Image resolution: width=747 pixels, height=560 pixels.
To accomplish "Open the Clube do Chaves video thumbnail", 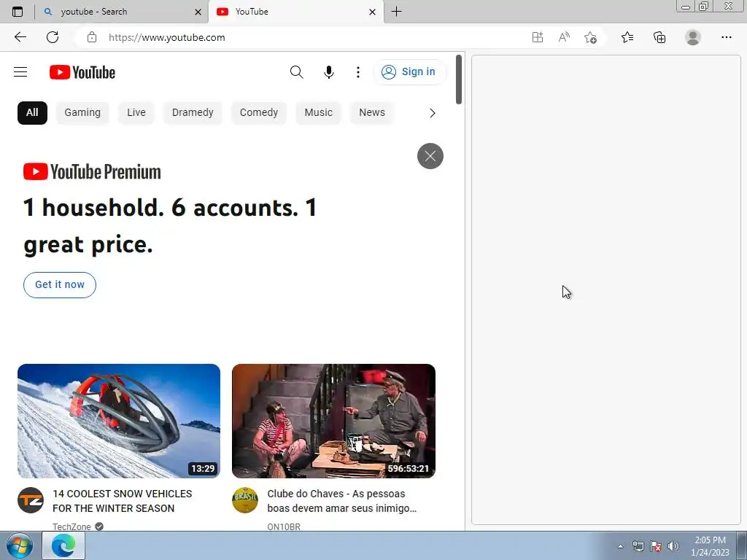I will 333,421.
